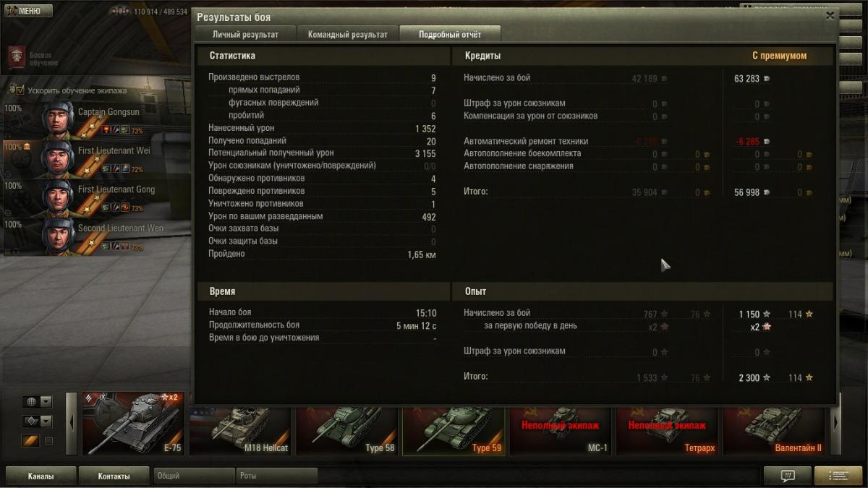868x488 pixels.
Task: Click experience value 110 914 / 489 534
Action: (161, 12)
